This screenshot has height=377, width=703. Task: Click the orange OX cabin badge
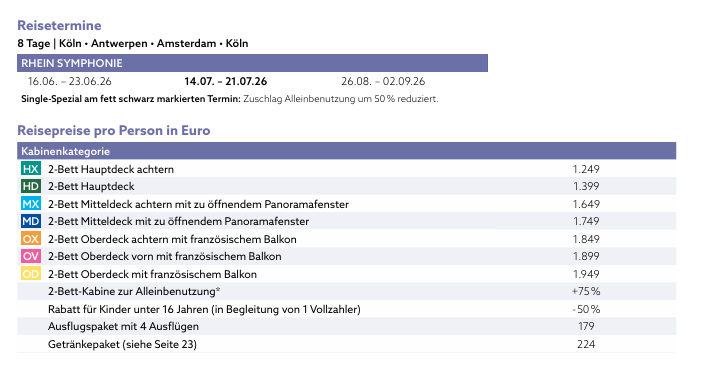tap(30, 239)
